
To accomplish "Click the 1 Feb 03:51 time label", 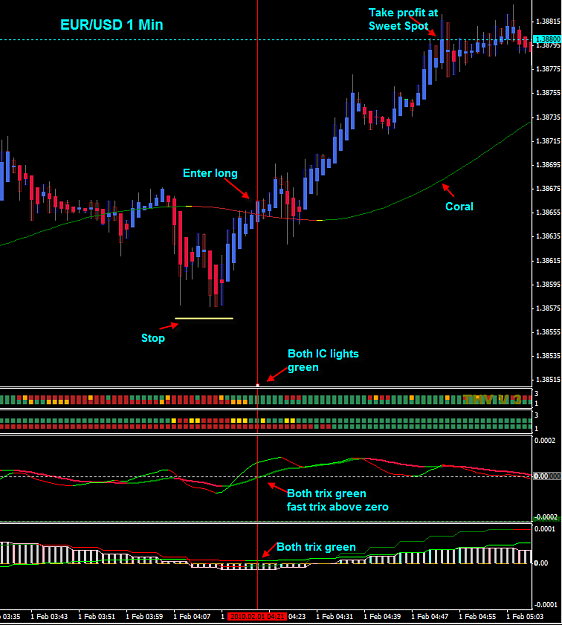I will 96,617.
